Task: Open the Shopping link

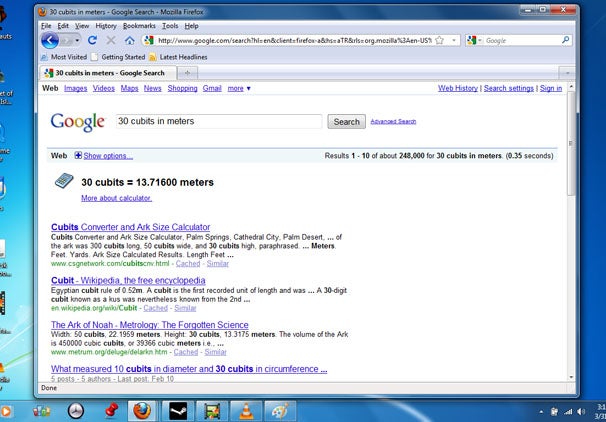Action: [182, 88]
